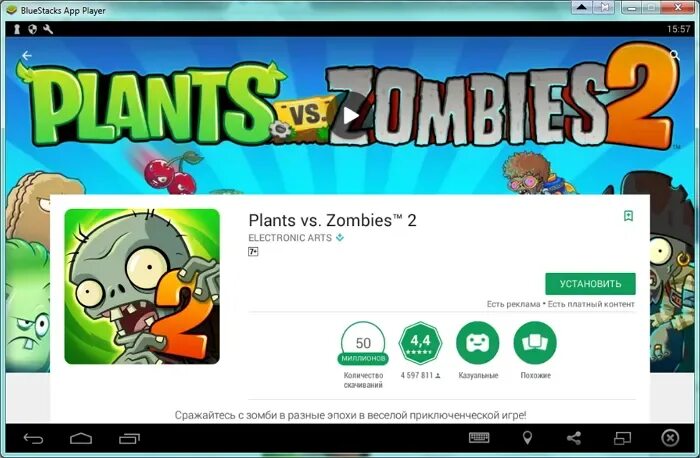
Task: Open the wrench settings icon in status bar
Action: (48, 29)
